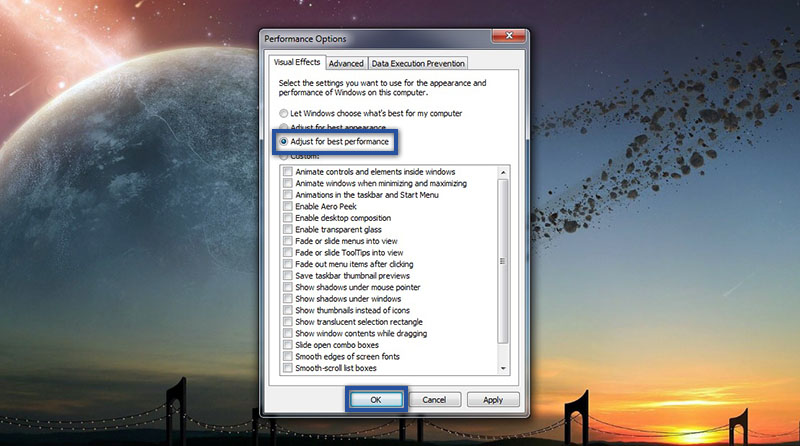The height and width of the screenshot is (446, 800).
Task: Check Animate windows when minimizing and maximizing
Action: click(x=289, y=183)
